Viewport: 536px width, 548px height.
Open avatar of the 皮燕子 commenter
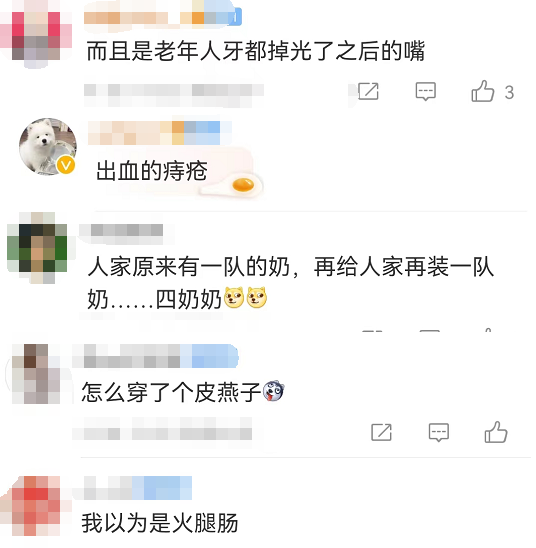37,374
